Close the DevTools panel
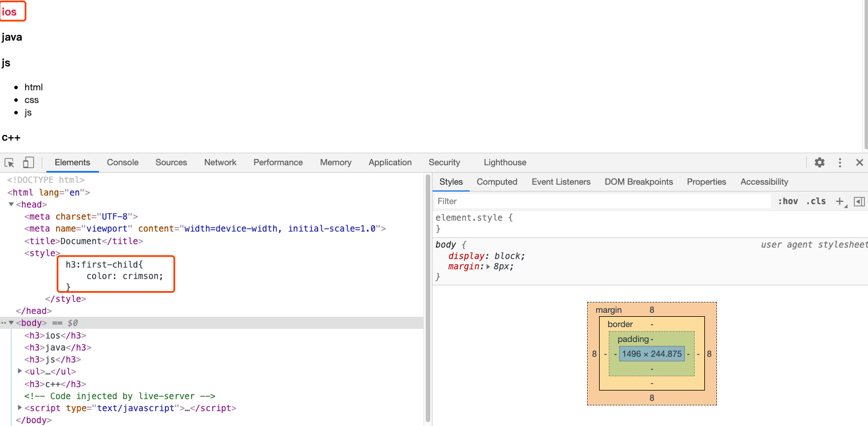The height and width of the screenshot is (426, 868). 859,162
